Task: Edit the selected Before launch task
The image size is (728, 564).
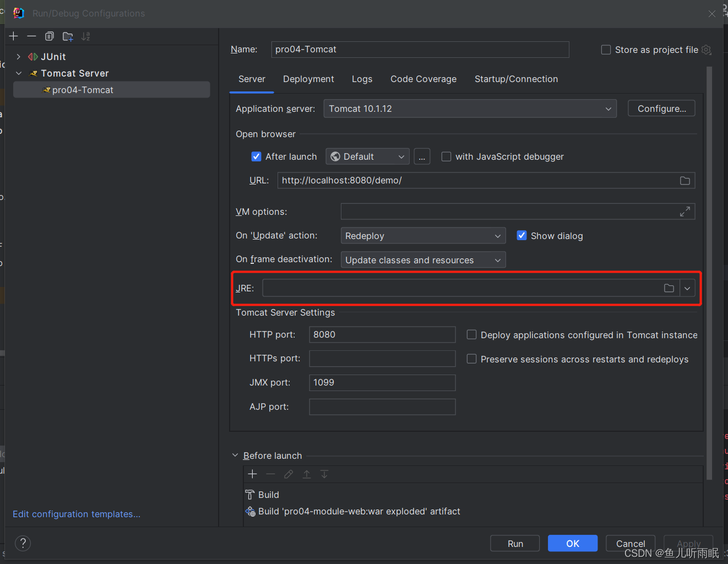Action: coord(289,474)
